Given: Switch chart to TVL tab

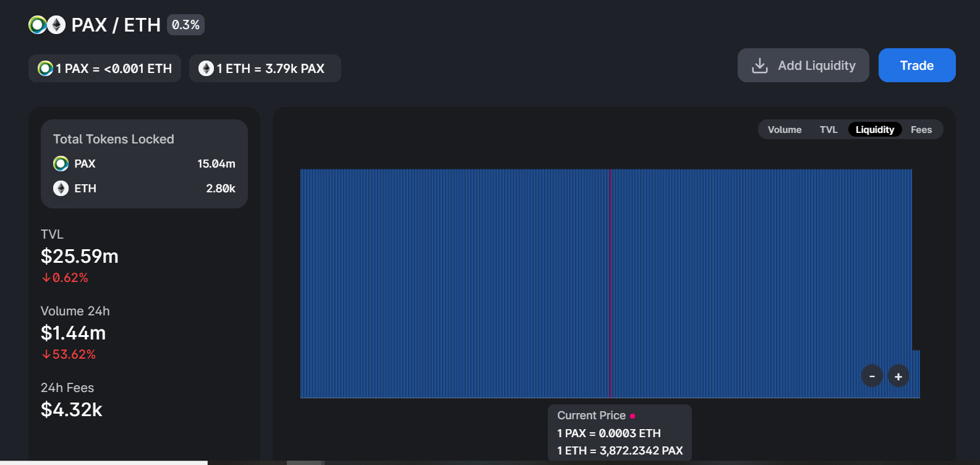Looking at the screenshot, I should [829, 130].
